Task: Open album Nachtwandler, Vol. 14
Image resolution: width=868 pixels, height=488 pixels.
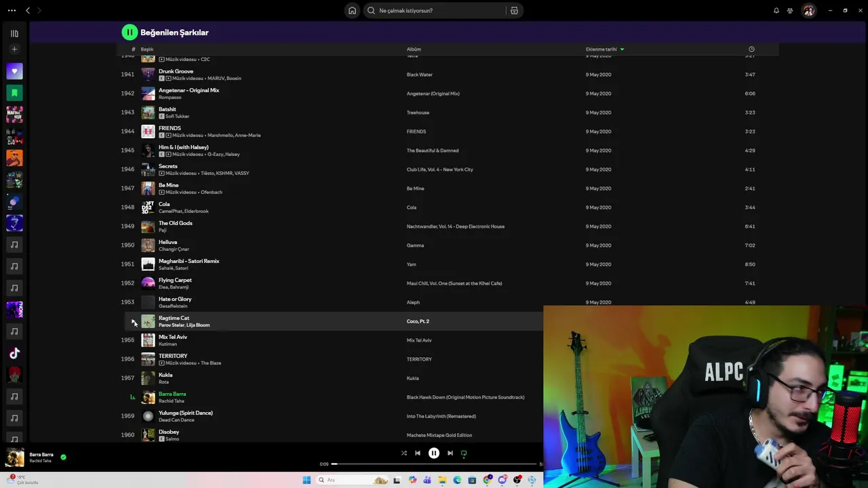Action: click(455, 226)
